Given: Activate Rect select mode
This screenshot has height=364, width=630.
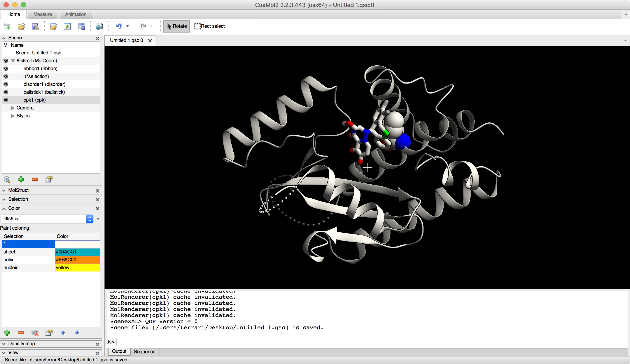Looking at the screenshot, I should (x=210, y=26).
